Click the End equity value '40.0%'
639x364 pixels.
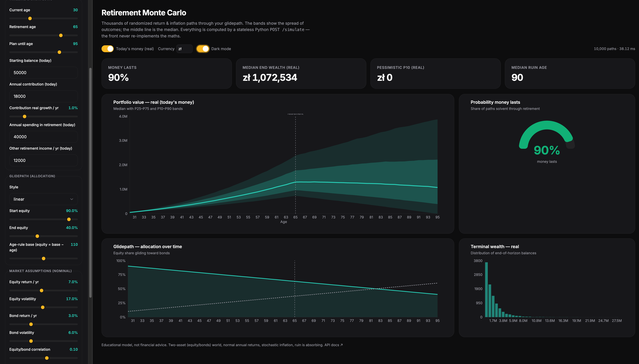tap(72, 228)
